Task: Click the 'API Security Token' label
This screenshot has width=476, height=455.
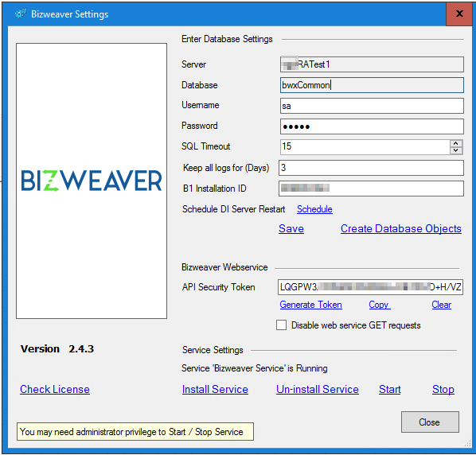Action: point(219,287)
